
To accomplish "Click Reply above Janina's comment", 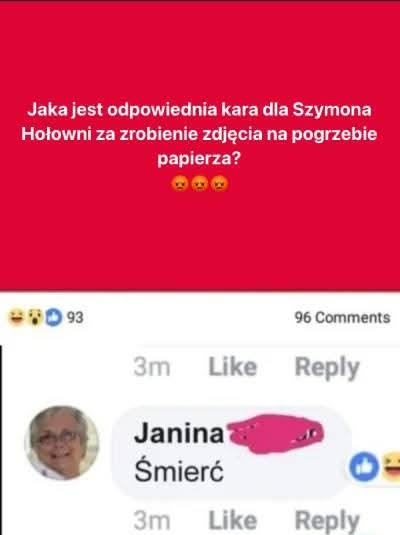I will pos(327,368).
